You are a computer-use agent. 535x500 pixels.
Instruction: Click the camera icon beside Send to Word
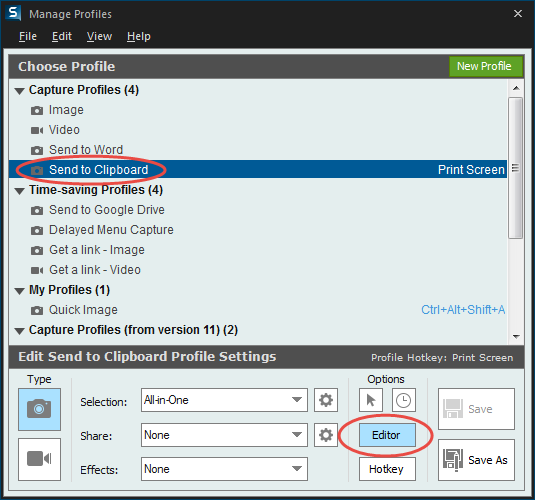37,150
